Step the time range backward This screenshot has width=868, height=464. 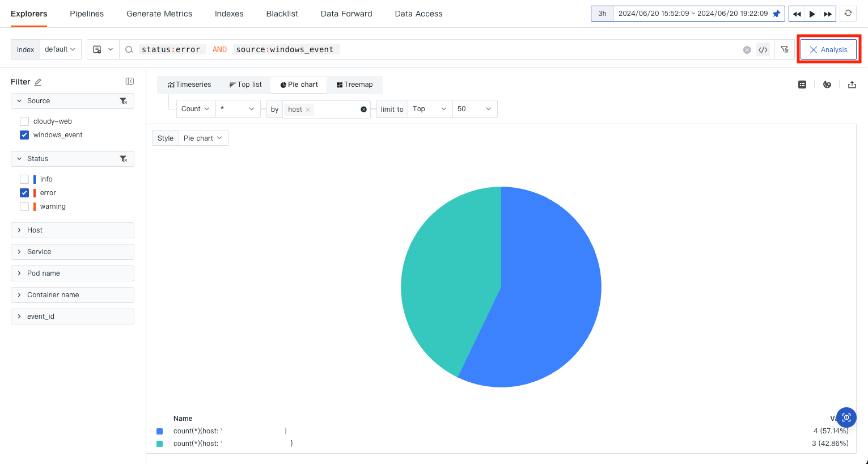tap(797, 14)
